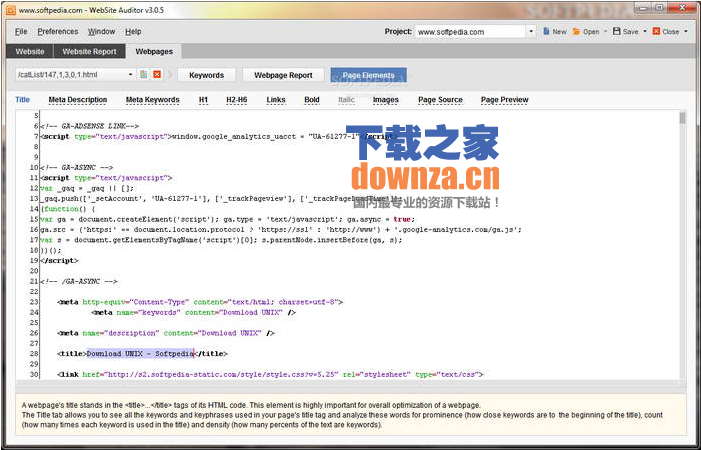Open the Meta Keywords element tab
The height and width of the screenshot is (450, 701).
click(x=152, y=100)
